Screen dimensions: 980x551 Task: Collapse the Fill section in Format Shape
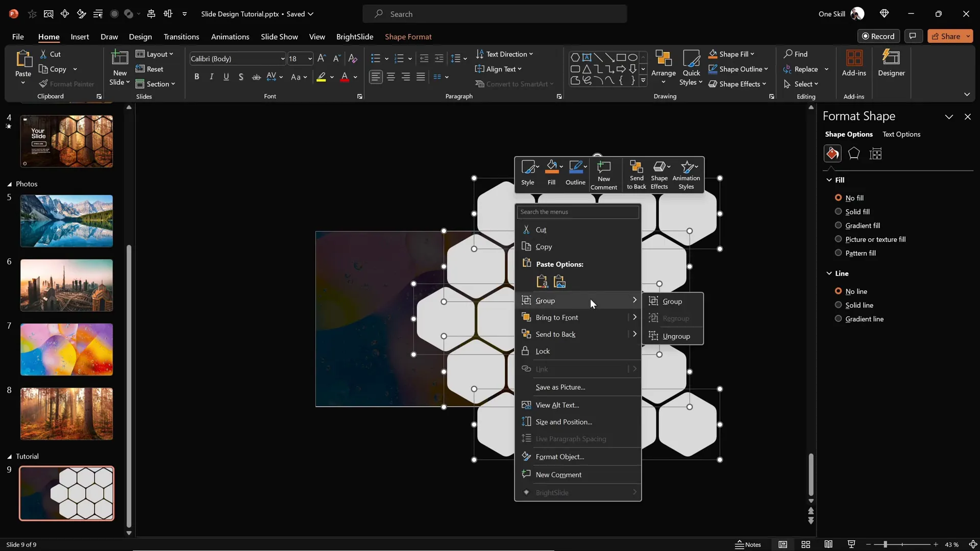829,180
